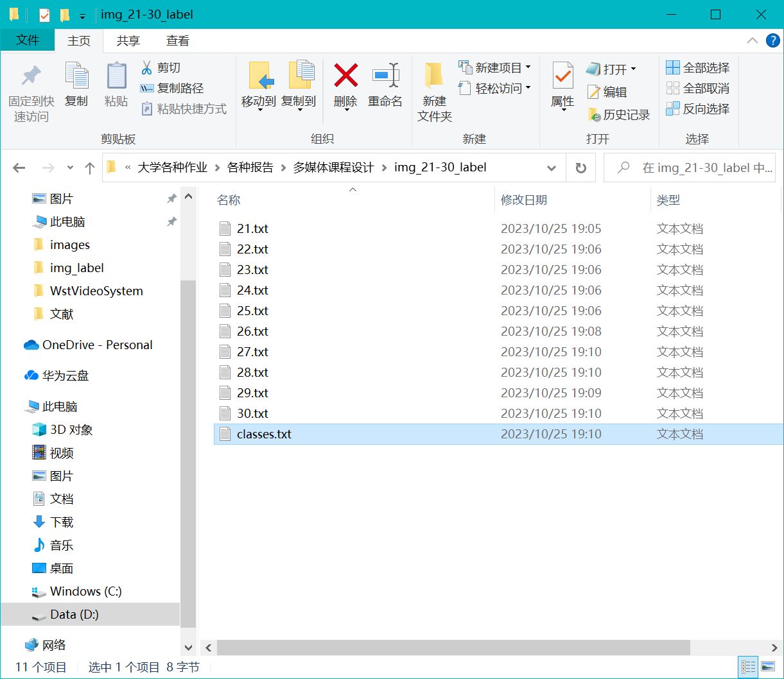
Task: Switch to the 主页 home tab
Action: 79,40
